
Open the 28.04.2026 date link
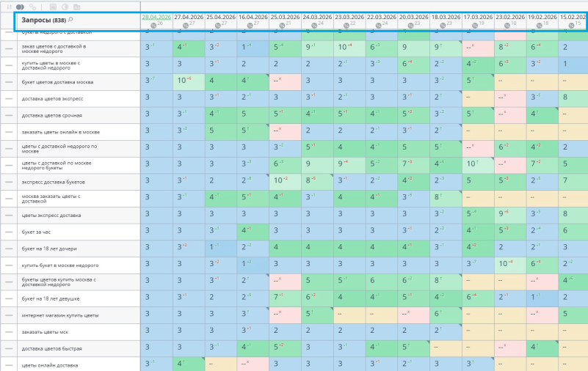[x=156, y=17]
